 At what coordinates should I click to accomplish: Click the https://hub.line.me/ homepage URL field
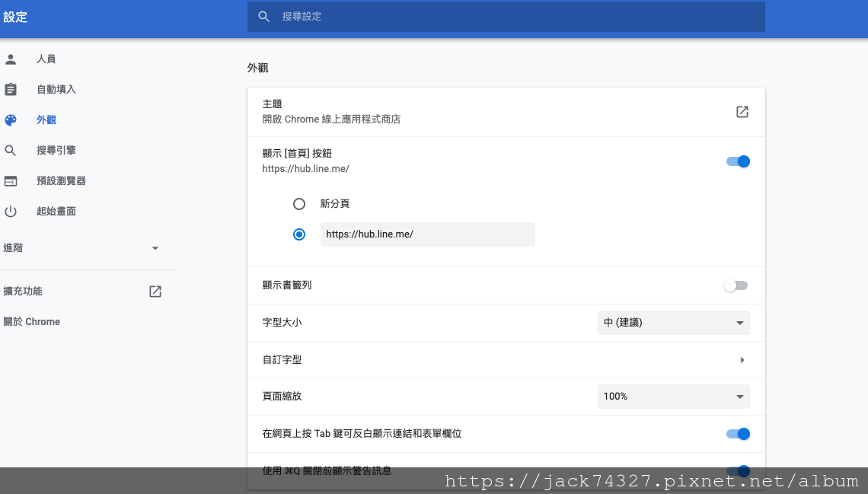427,234
